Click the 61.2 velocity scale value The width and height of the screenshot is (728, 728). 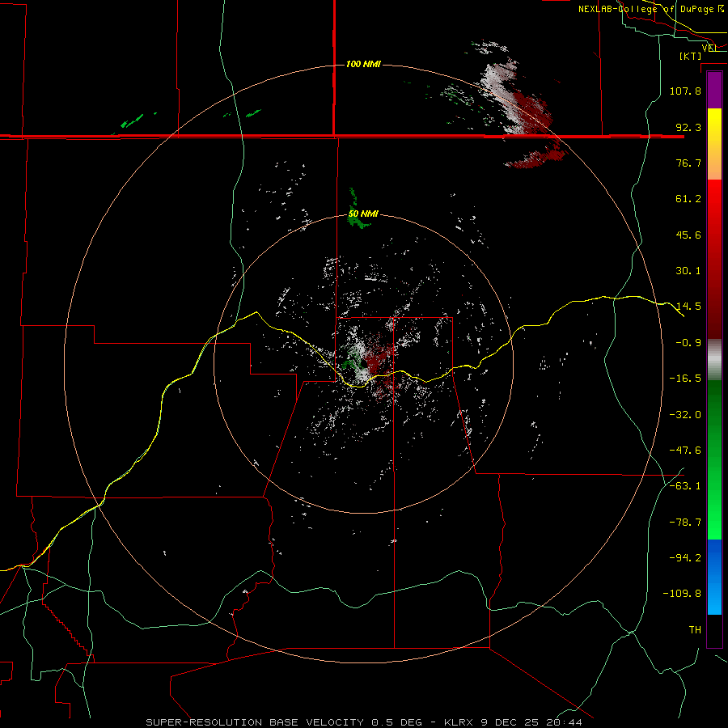coord(688,199)
